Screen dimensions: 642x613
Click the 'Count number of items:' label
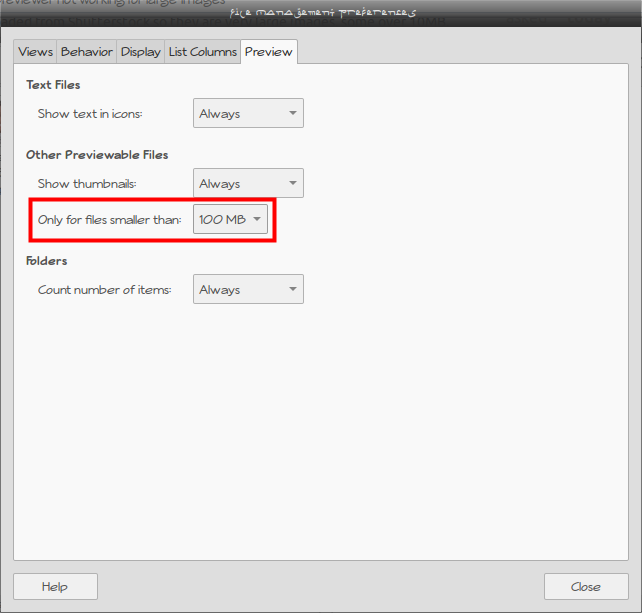(x=104, y=290)
